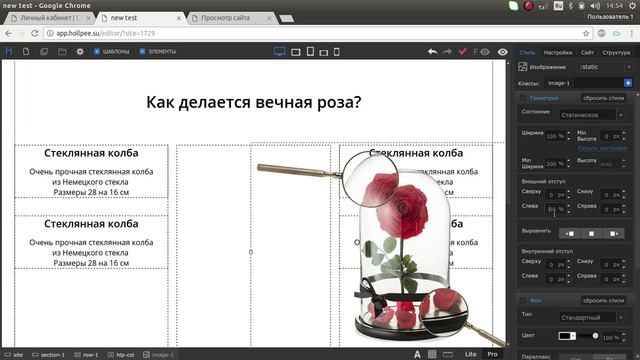Switch to the Сайт tab
This screenshot has height=360, width=640.
point(587,52)
